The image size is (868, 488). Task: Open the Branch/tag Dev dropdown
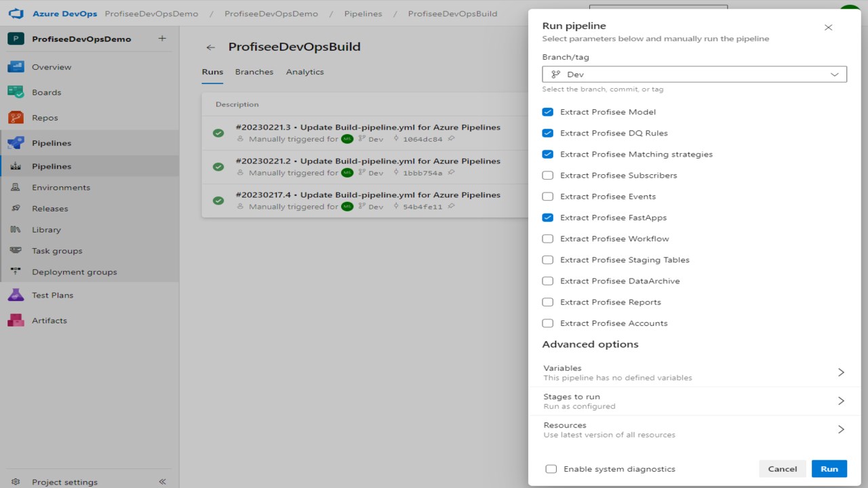[694, 75]
